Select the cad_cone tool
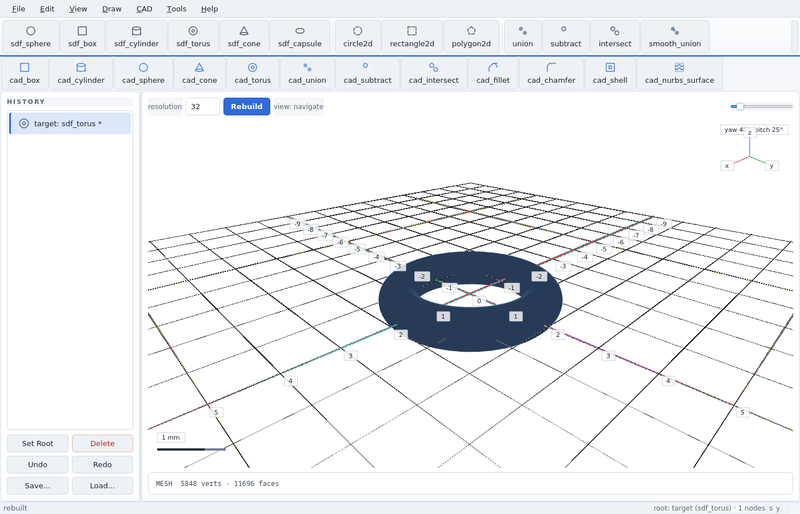This screenshot has width=800, height=514. [x=199, y=74]
